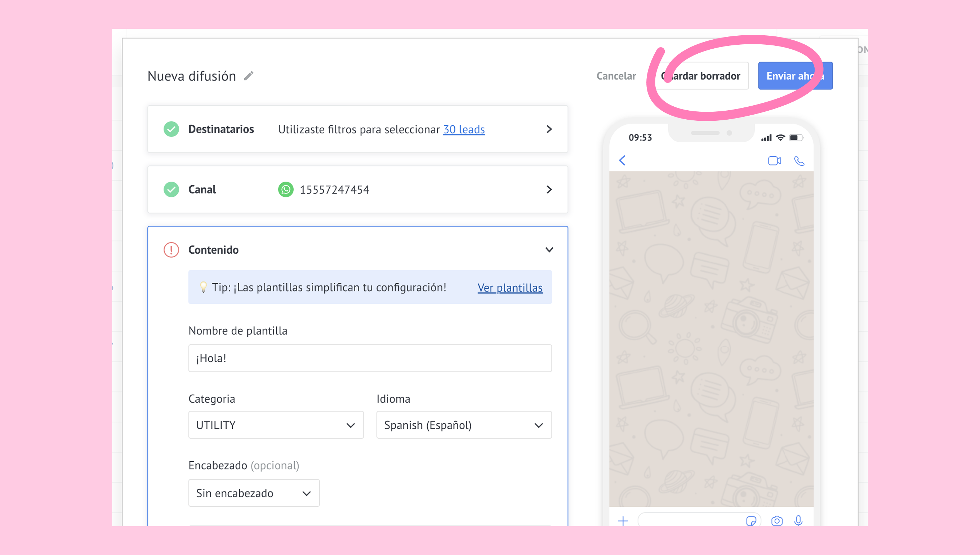Click the microphone icon in phone preview
This screenshot has height=555, width=980.
[x=798, y=521]
